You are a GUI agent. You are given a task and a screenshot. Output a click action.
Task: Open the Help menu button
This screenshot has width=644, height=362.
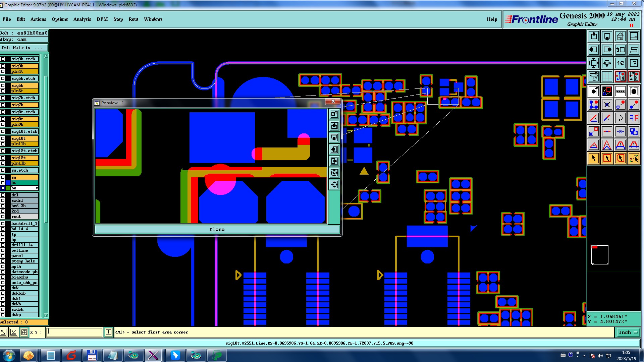pyautogui.click(x=492, y=19)
